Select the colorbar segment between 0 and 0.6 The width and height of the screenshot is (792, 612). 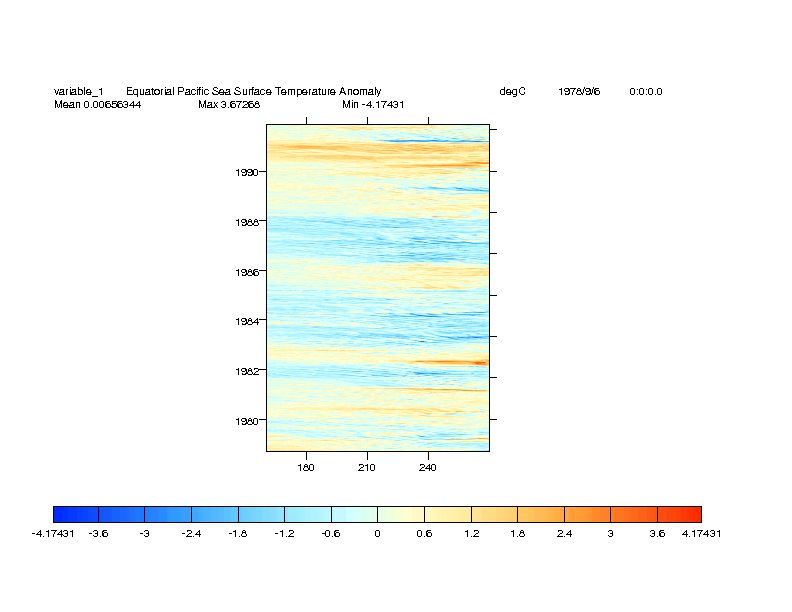pyautogui.click(x=400, y=514)
